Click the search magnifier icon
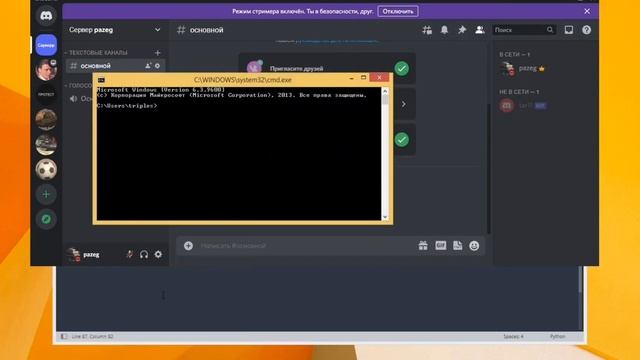 [550, 30]
